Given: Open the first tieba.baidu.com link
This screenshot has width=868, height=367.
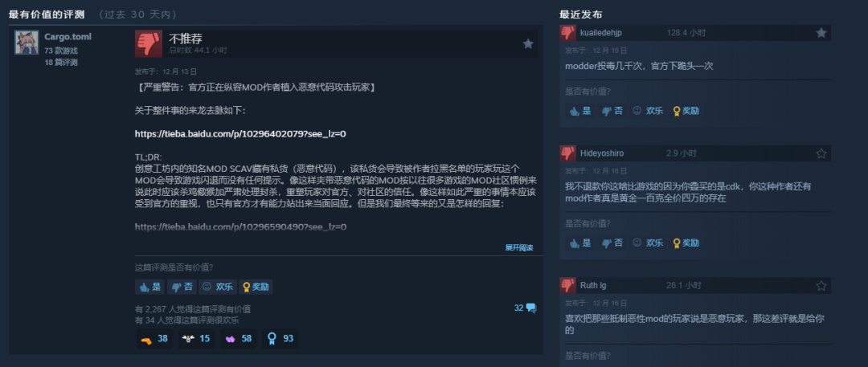Looking at the screenshot, I should [x=241, y=133].
